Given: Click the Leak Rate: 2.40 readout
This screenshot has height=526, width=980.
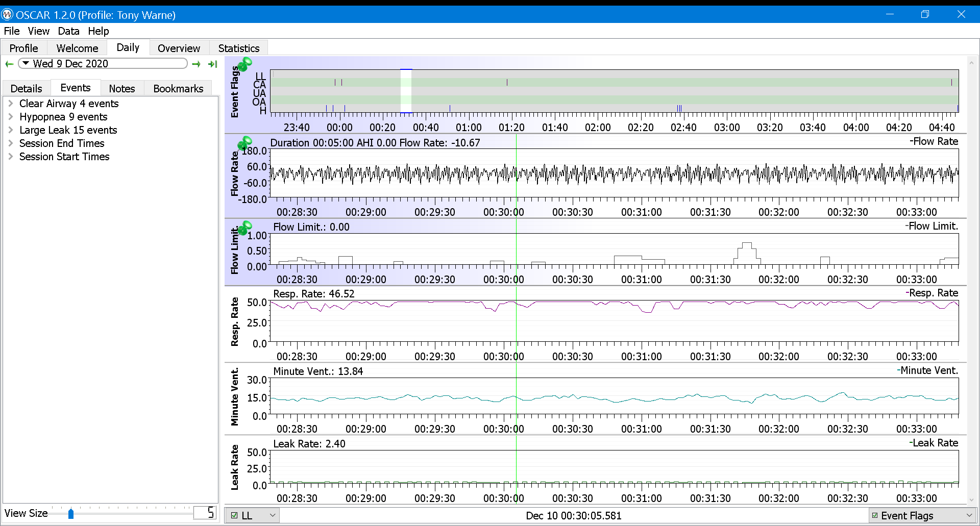Looking at the screenshot, I should [x=309, y=444].
